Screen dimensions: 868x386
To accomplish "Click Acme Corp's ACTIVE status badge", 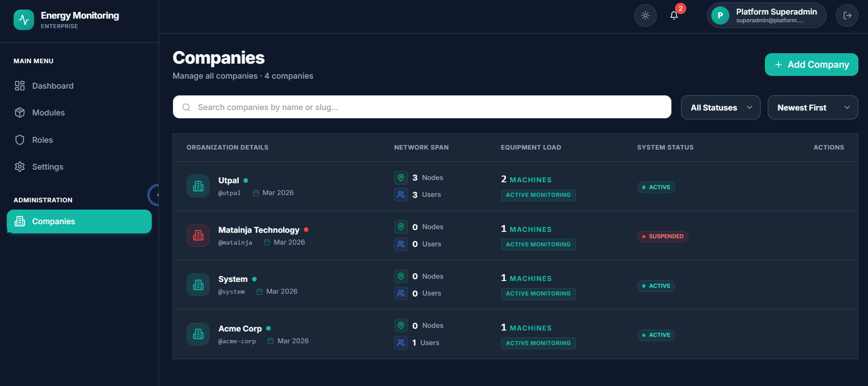I will coord(656,335).
